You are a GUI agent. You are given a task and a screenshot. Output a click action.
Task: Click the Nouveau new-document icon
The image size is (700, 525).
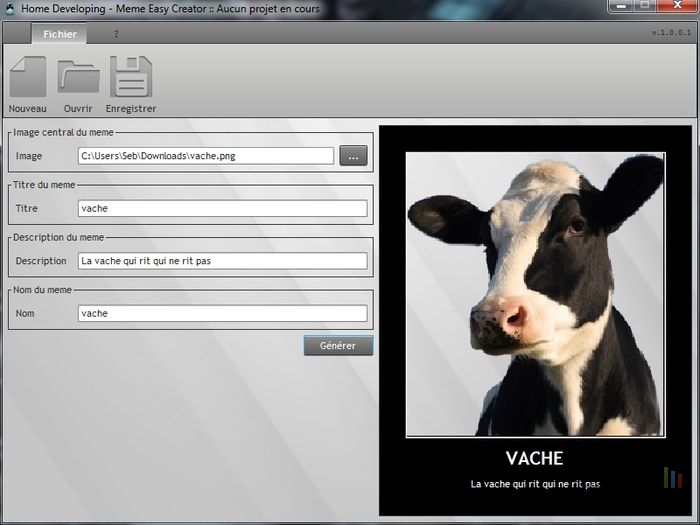click(x=28, y=76)
